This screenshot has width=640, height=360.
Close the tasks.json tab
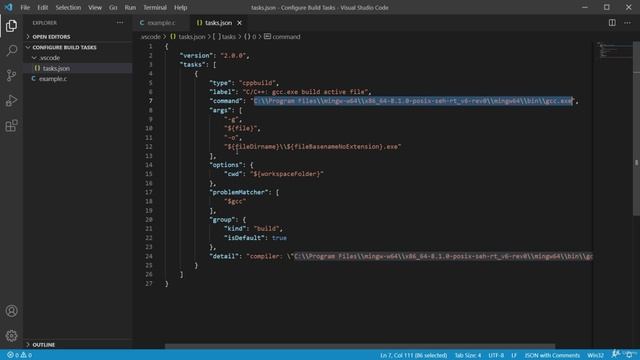pyautogui.click(x=239, y=23)
